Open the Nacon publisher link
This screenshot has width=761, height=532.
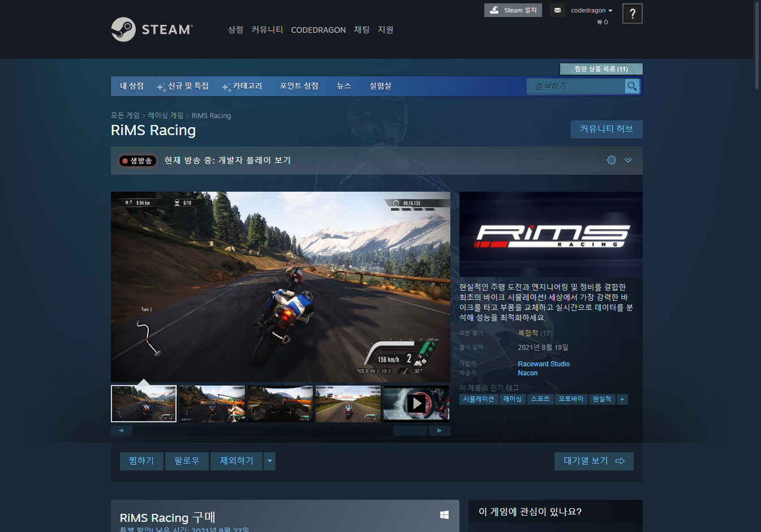point(528,373)
